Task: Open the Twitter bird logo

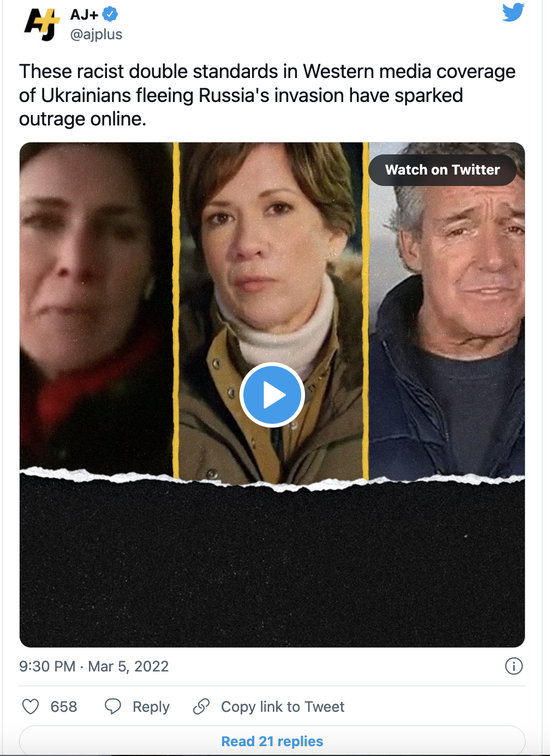Action: pyautogui.click(x=513, y=13)
